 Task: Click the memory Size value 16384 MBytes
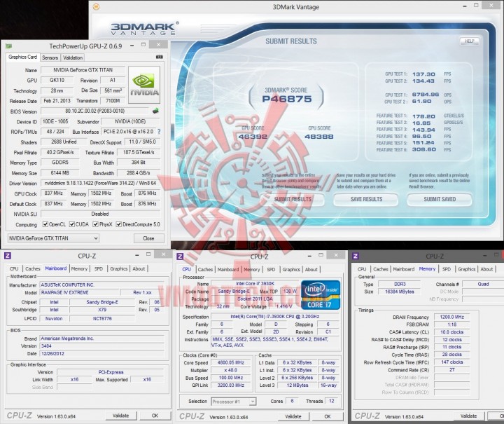400,292
